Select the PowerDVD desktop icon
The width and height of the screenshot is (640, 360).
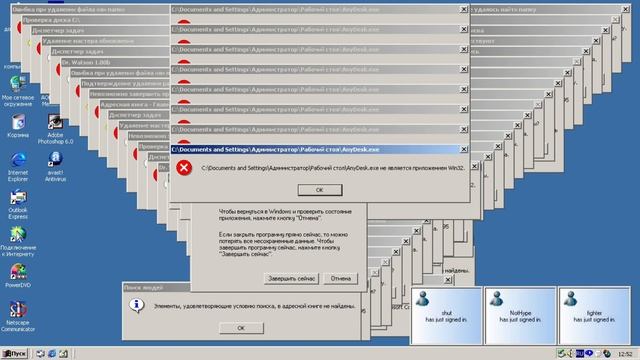tap(18, 276)
